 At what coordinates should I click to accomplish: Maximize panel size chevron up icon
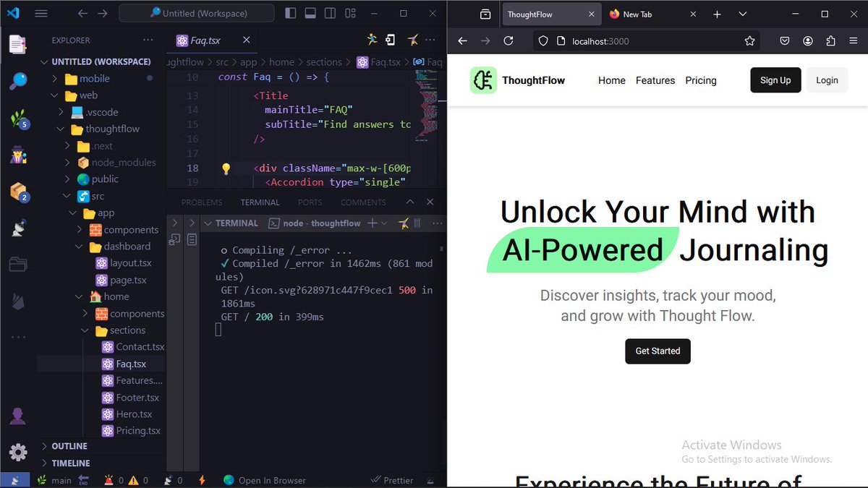(x=410, y=202)
